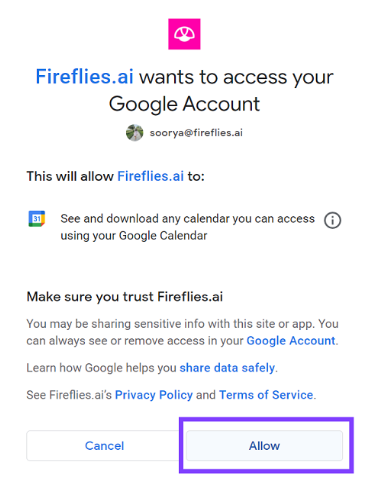Click the soorya@fireflies.ai email address

(x=196, y=133)
